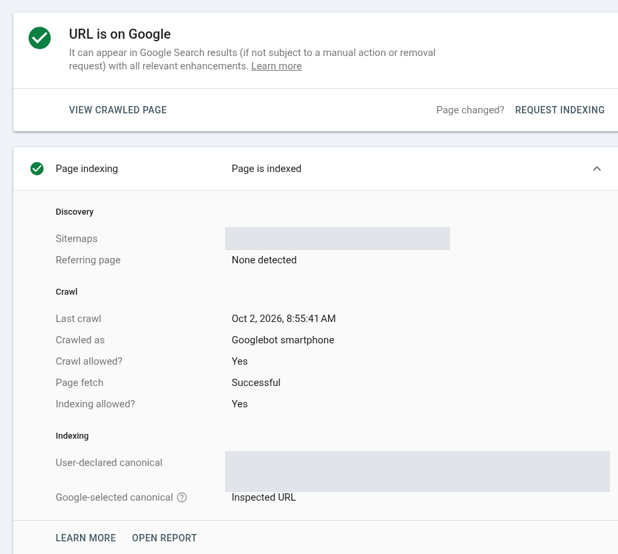Click the 'Crawl allowed?' label

pyautogui.click(x=89, y=361)
